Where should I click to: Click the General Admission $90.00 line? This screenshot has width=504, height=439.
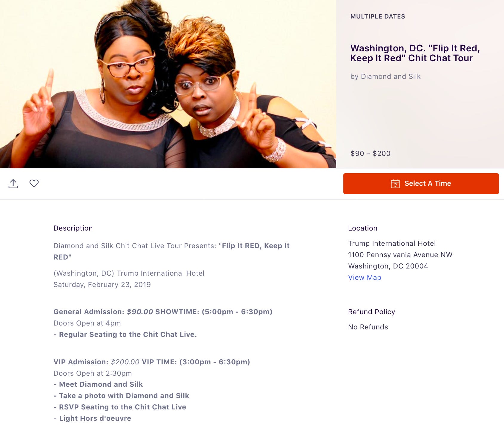[x=163, y=312]
